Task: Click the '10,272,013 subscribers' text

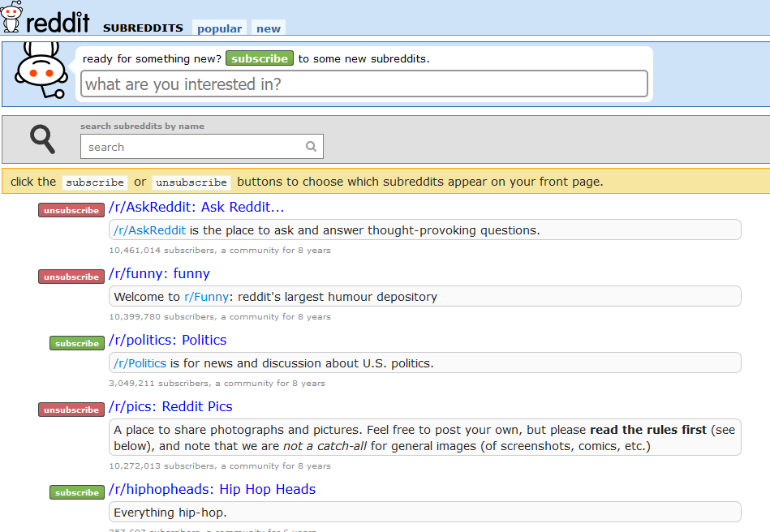Action: [x=162, y=466]
